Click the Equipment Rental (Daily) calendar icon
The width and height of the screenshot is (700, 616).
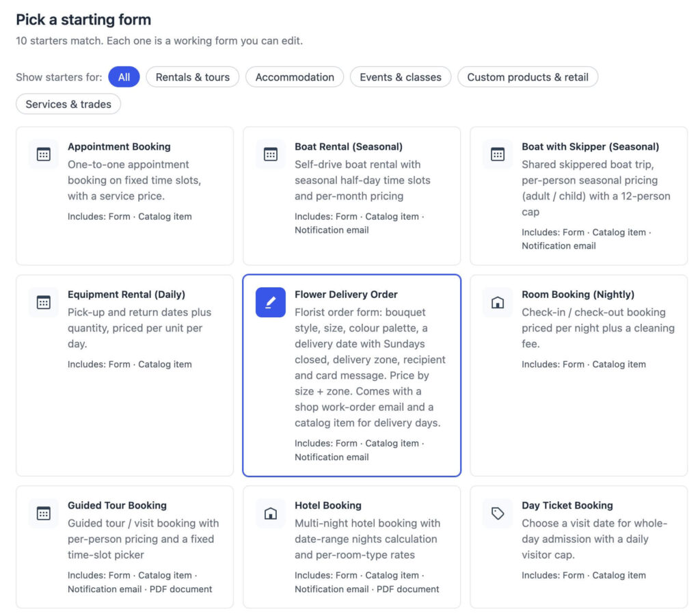pyautogui.click(x=43, y=302)
